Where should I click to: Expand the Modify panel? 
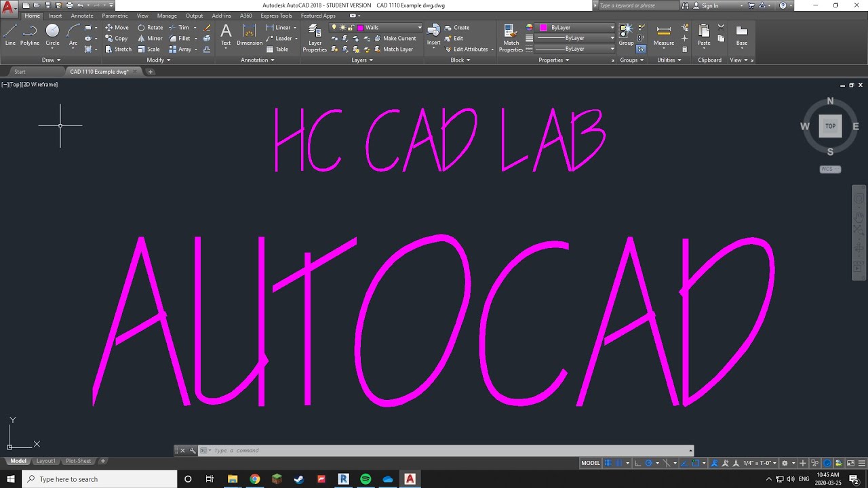159,60
